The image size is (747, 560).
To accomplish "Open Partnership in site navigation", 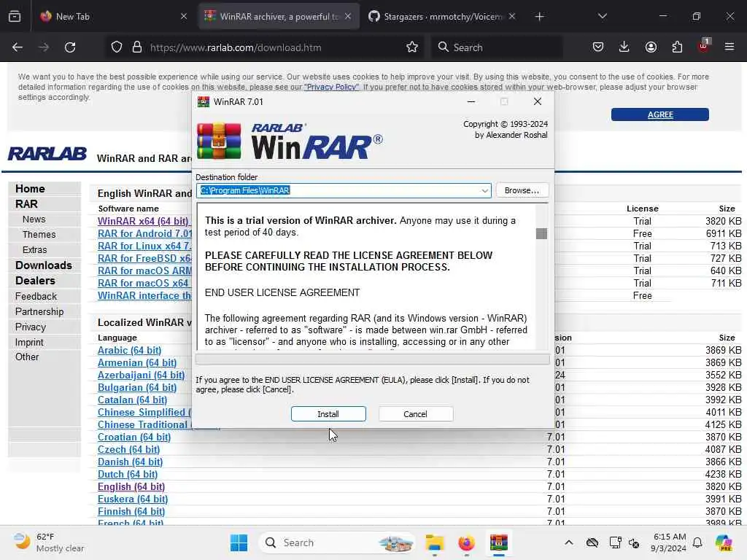I will click(x=39, y=311).
